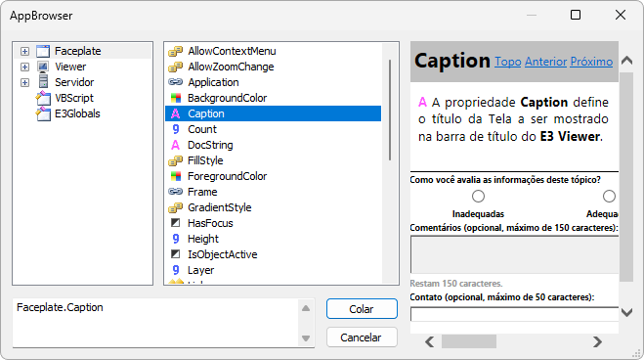The height and width of the screenshot is (360, 644).
Task: Open the Próximo link
Action: pos(591,62)
